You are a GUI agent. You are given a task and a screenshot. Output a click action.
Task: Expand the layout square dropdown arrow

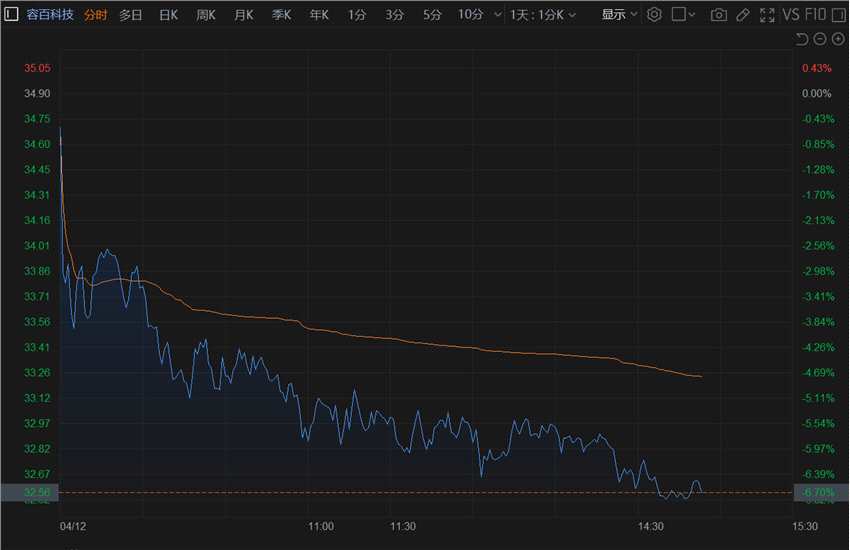point(691,15)
